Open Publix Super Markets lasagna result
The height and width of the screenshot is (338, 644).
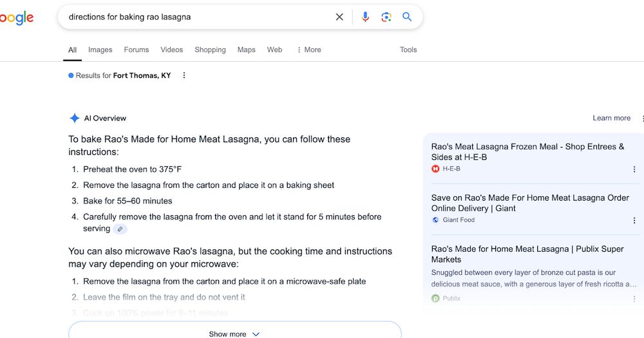click(527, 254)
